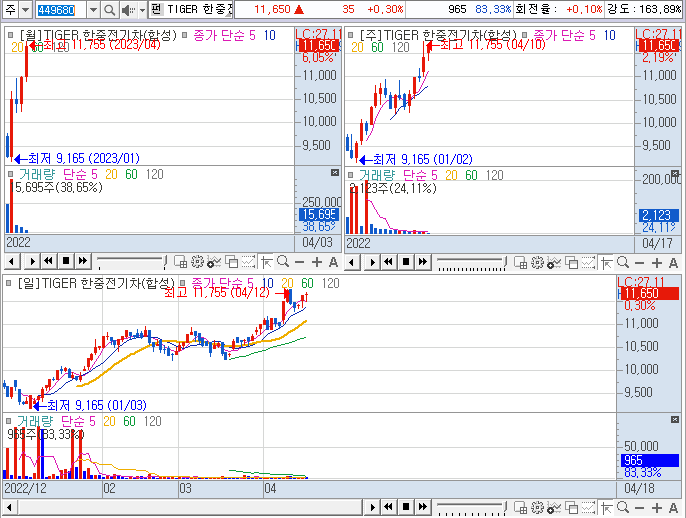Rewind the monthly chart replay
This screenshot has height=518, width=686.
click(x=49, y=262)
